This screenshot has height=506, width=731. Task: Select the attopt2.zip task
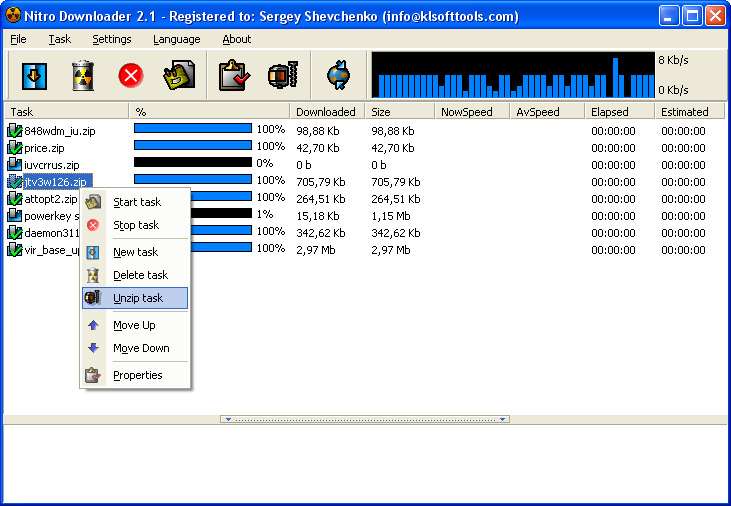(x=51, y=199)
